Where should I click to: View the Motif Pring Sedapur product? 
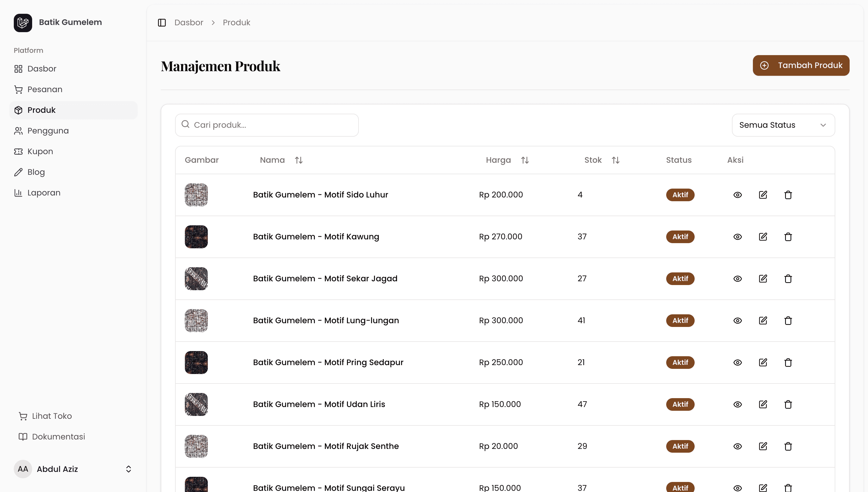[x=738, y=363]
